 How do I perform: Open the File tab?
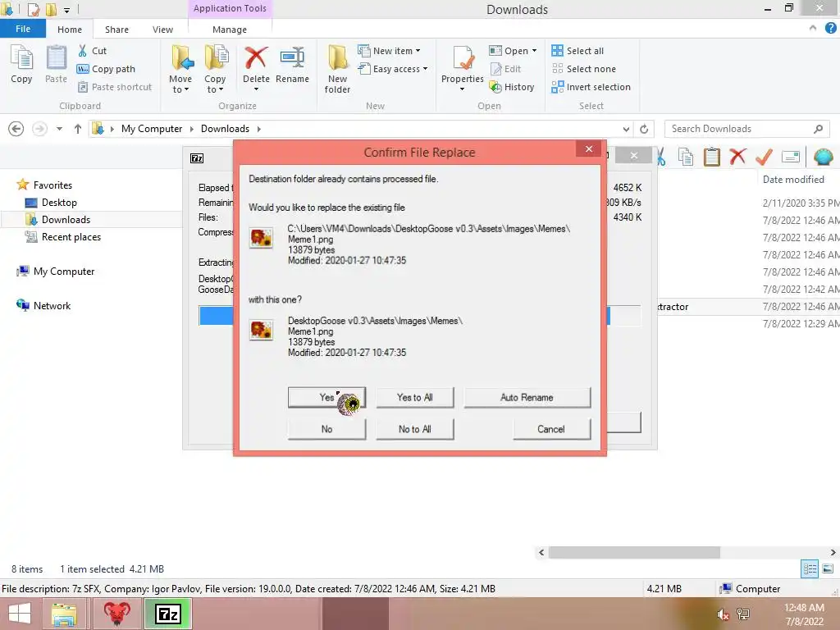pos(23,29)
